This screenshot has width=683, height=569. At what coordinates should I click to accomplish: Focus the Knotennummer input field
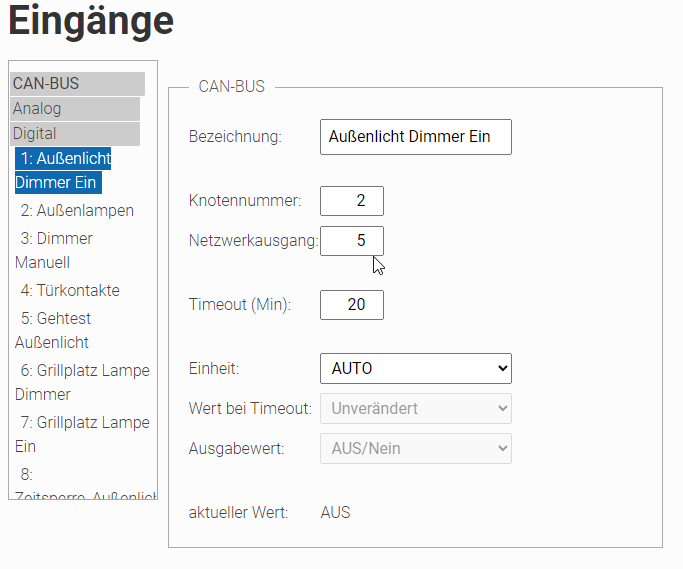351,201
